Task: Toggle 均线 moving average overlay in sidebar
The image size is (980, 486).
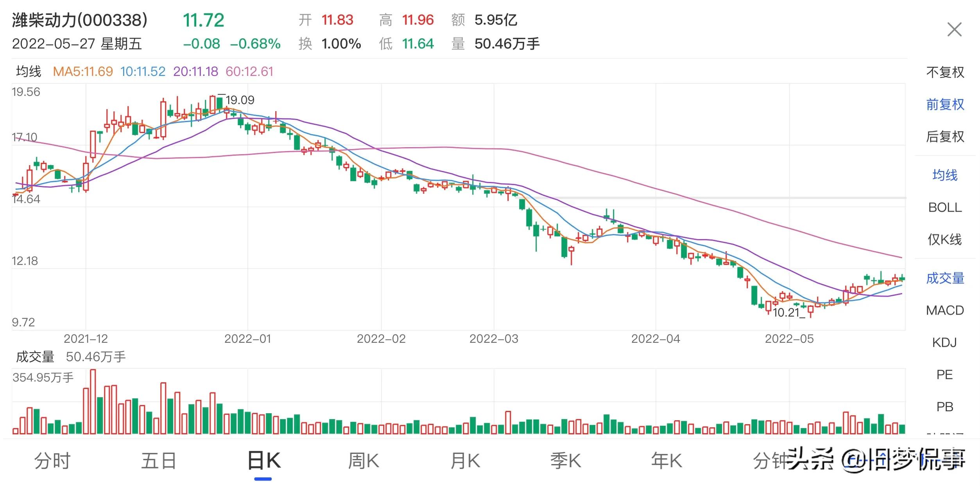Action: pyautogui.click(x=945, y=175)
